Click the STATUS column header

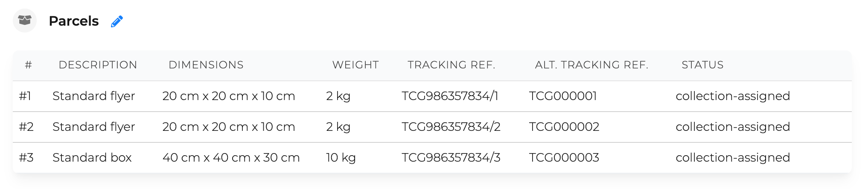point(702,65)
